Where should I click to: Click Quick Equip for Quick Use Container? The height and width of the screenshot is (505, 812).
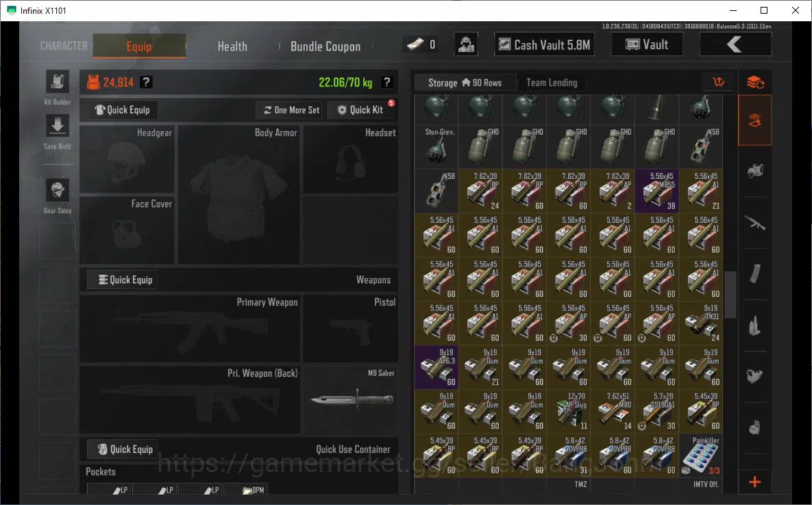tap(122, 449)
